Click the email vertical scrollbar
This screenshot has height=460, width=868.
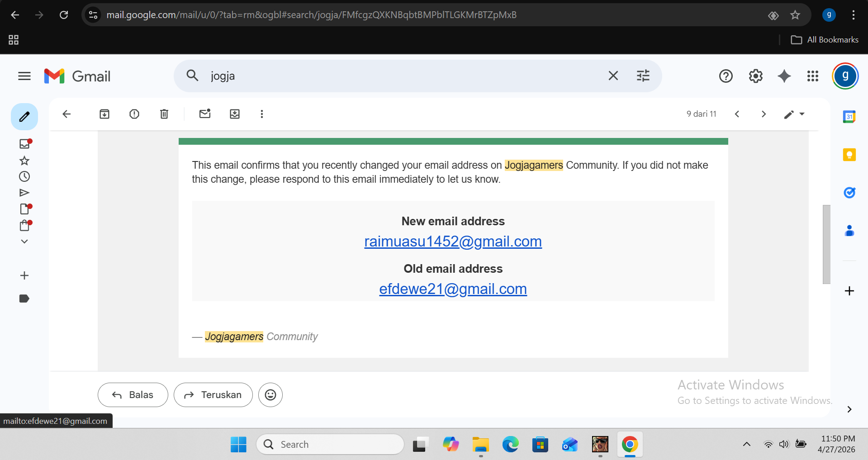(x=826, y=244)
